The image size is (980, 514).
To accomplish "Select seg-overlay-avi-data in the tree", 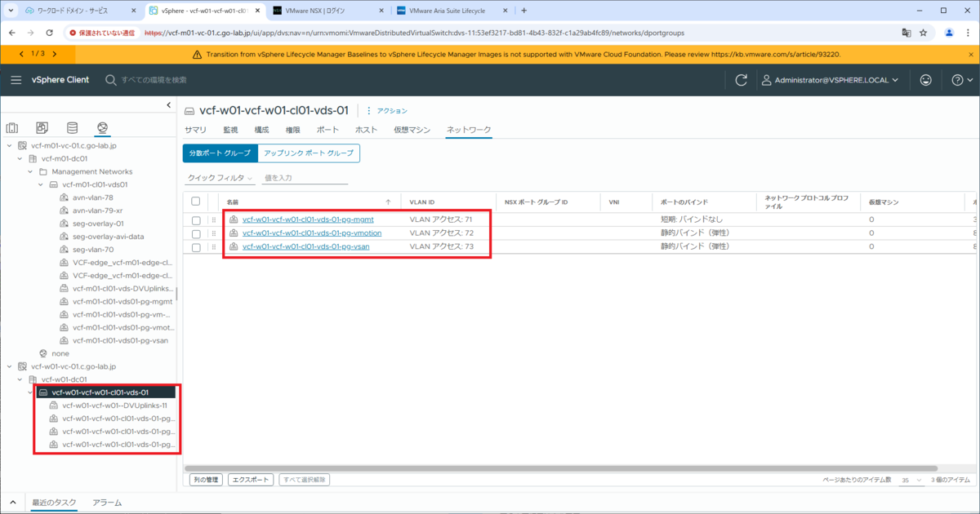I will pyautogui.click(x=108, y=237).
